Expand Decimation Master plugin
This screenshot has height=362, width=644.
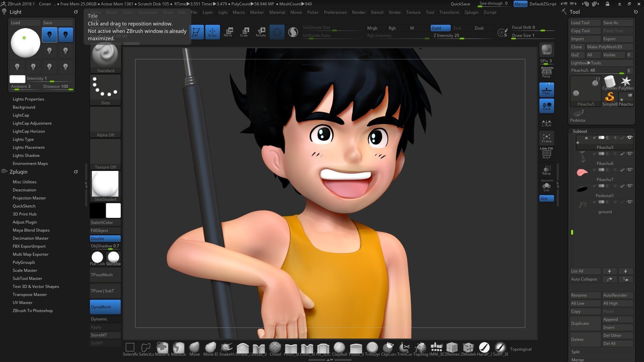(31, 238)
